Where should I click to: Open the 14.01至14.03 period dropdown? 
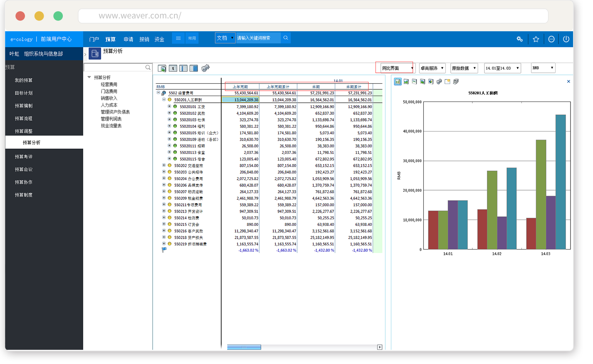tap(503, 68)
